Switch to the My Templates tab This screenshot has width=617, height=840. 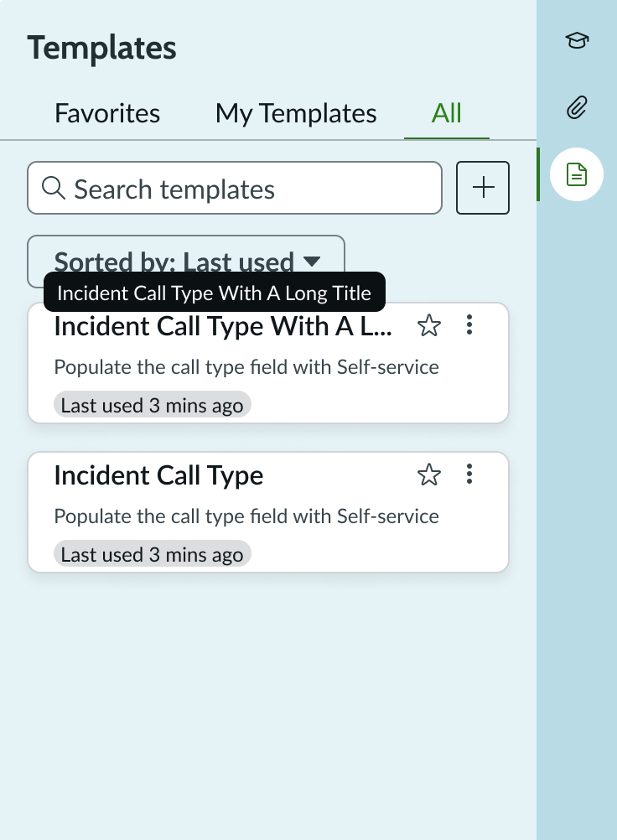pyautogui.click(x=296, y=113)
